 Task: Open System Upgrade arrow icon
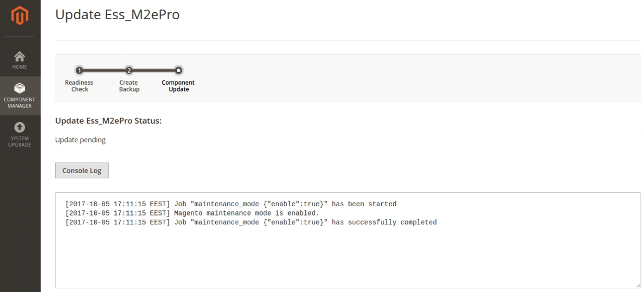[x=20, y=127]
